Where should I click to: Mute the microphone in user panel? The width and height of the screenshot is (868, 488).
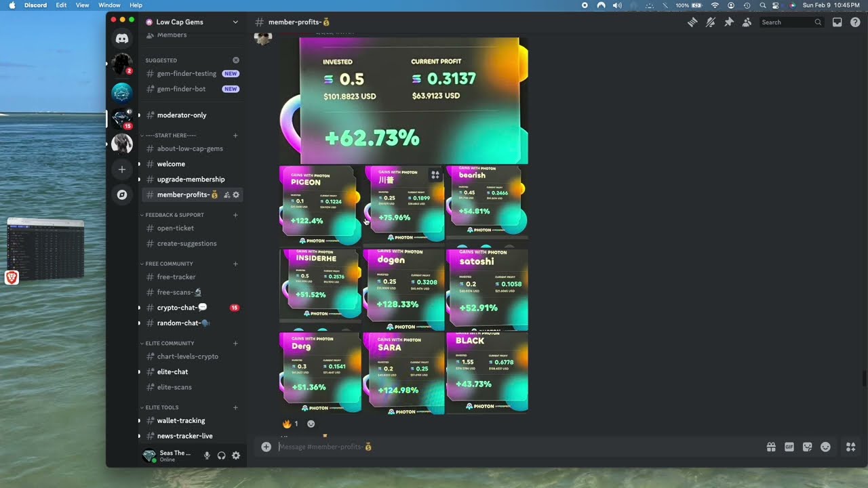207,455
